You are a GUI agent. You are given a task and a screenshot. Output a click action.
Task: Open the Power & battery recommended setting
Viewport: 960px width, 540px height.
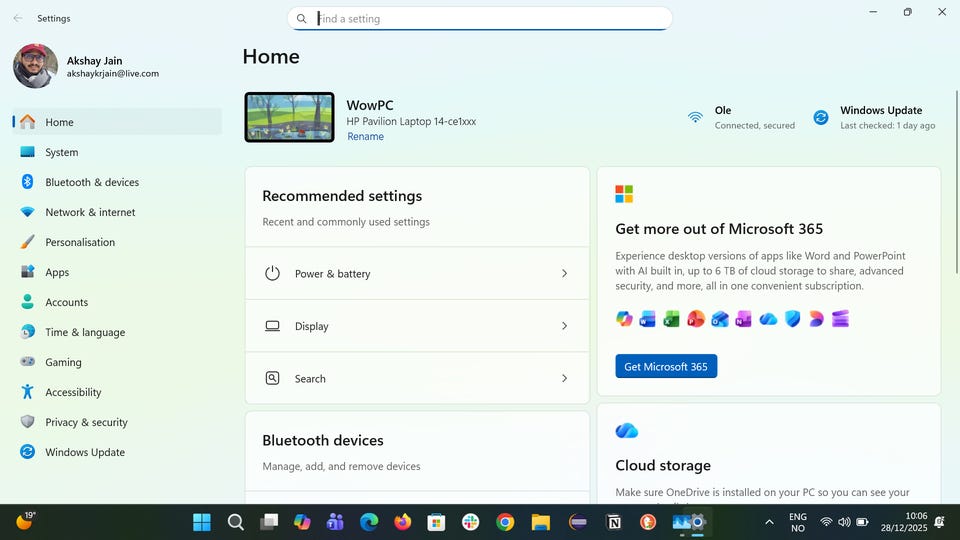pos(417,274)
